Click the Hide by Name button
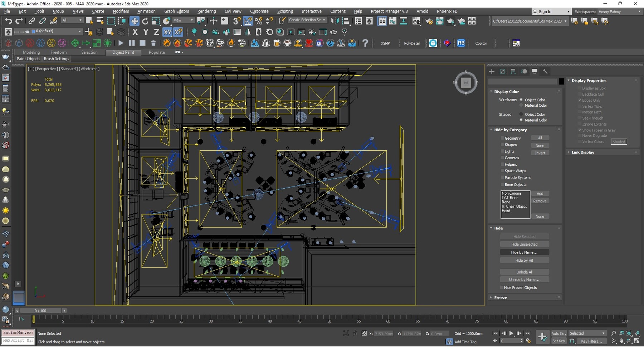Screen dimensions: 644x349 [524, 252]
